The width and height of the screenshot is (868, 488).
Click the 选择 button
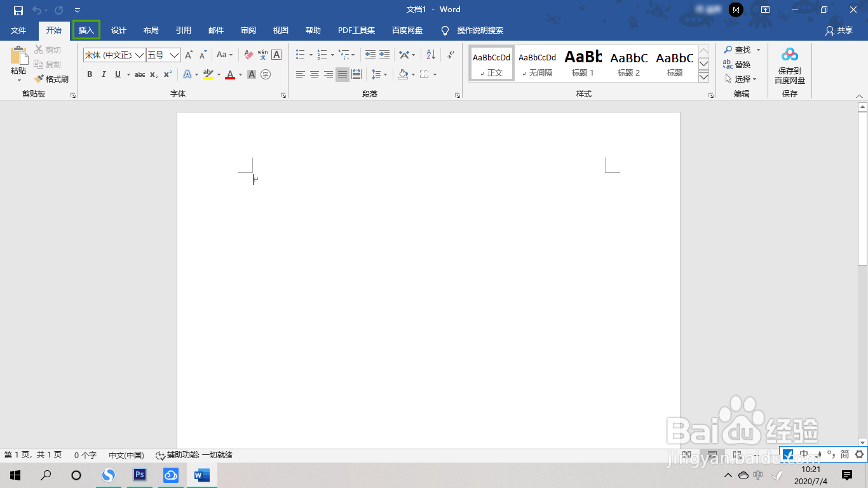740,79
